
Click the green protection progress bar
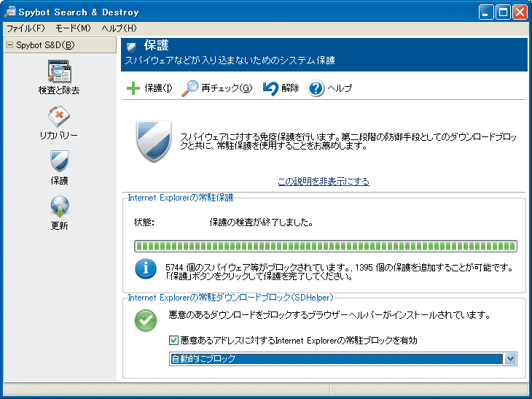click(x=325, y=247)
